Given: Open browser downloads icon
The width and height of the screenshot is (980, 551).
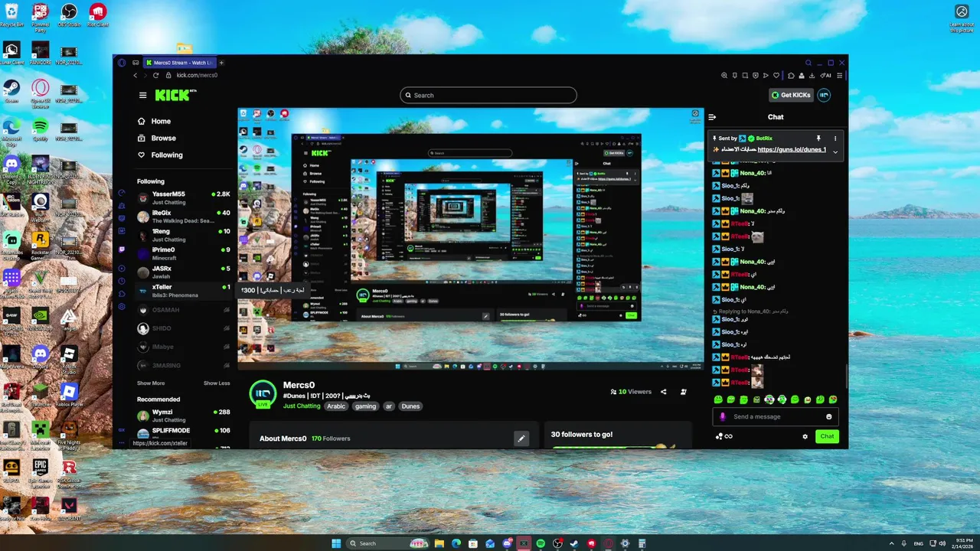Looking at the screenshot, I should [x=812, y=75].
